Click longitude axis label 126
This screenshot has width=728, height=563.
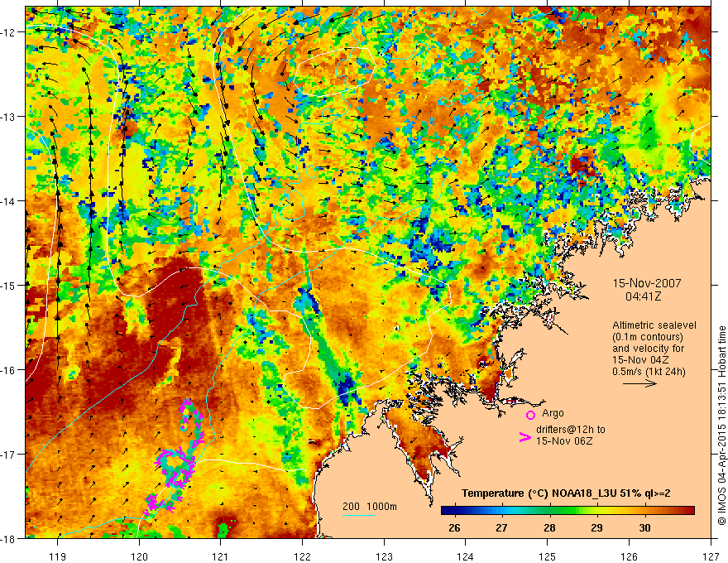click(x=629, y=556)
